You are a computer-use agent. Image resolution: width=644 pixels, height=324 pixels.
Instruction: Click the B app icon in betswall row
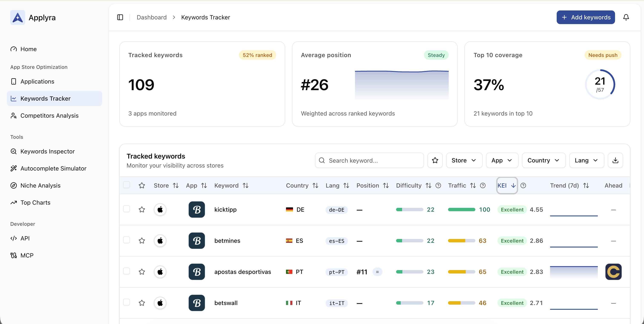point(197,303)
